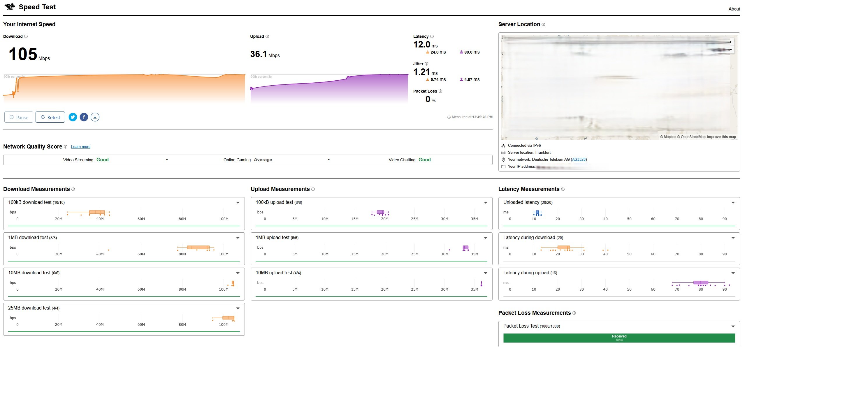Click info icon next to Server Location
Viewport: 868px width, 403px height.
coord(543,24)
